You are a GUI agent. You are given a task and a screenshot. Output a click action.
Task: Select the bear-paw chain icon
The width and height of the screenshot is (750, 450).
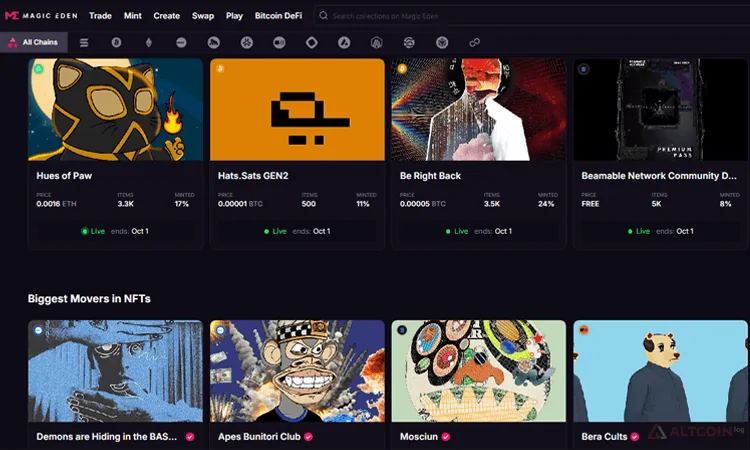(x=247, y=43)
